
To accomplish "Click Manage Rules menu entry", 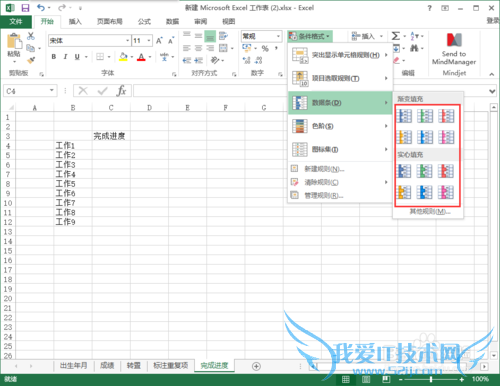I will [340, 195].
